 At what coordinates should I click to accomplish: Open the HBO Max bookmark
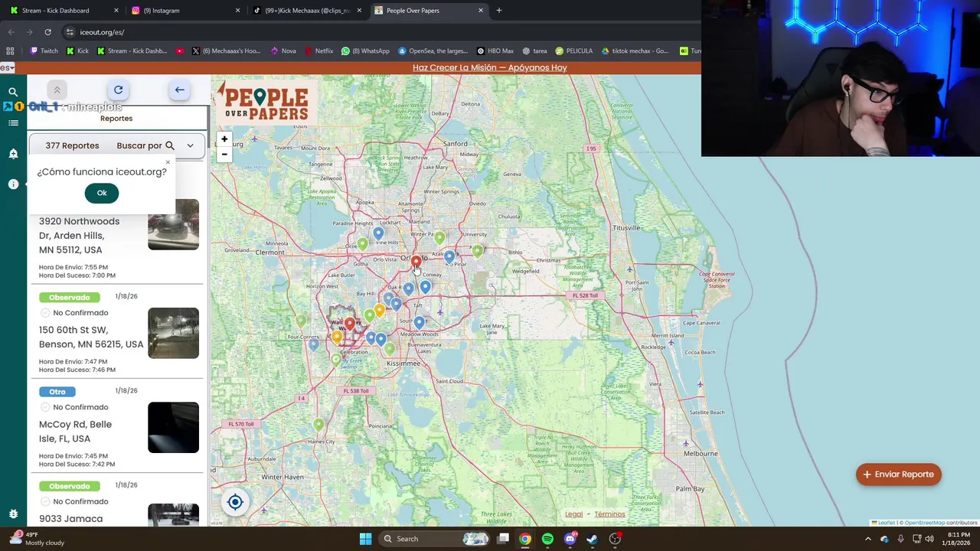click(495, 51)
